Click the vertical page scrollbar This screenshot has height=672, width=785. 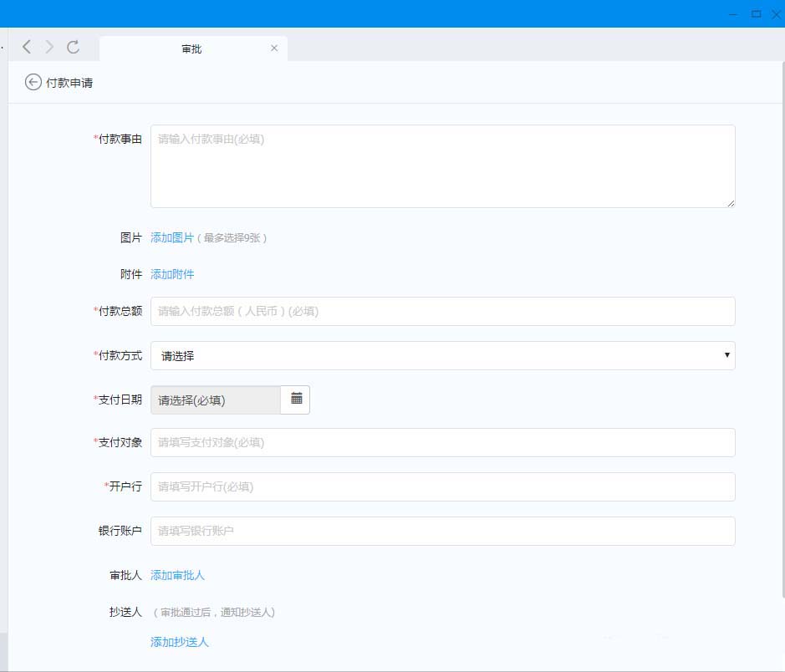(783, 328)
